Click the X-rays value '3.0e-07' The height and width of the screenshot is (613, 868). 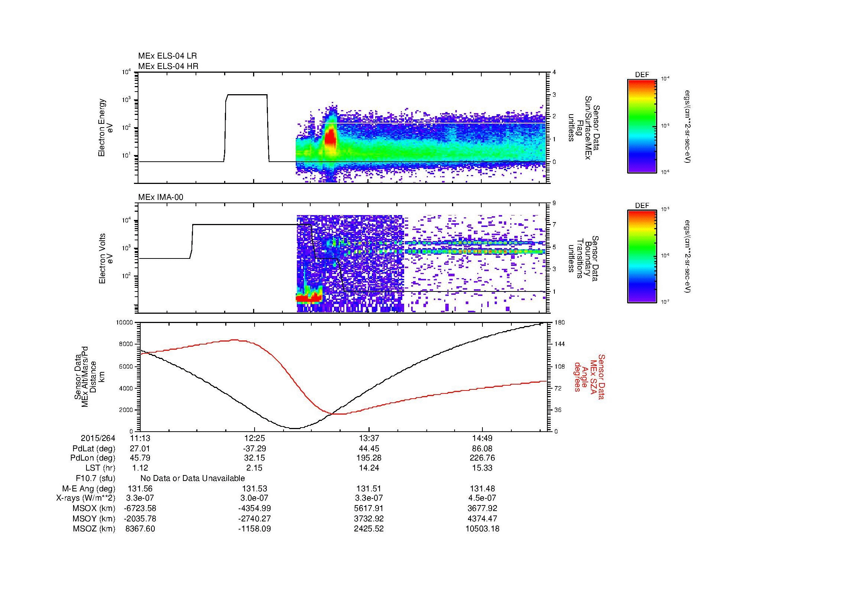[x=255, y=498]
